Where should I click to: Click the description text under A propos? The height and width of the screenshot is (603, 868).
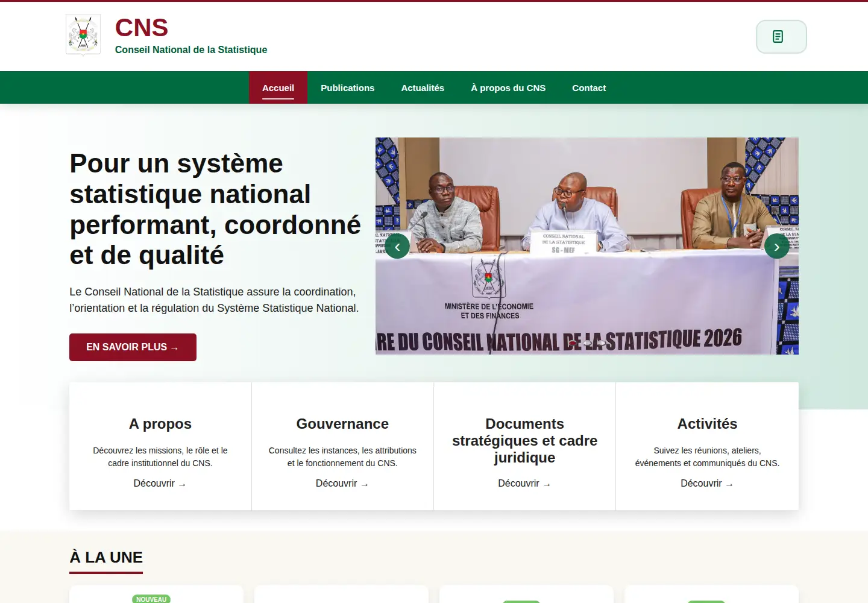click(x=160, y=457)
